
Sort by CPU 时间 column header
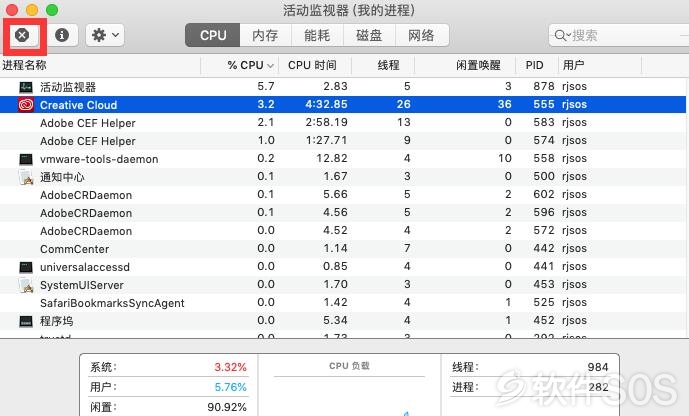312,65
